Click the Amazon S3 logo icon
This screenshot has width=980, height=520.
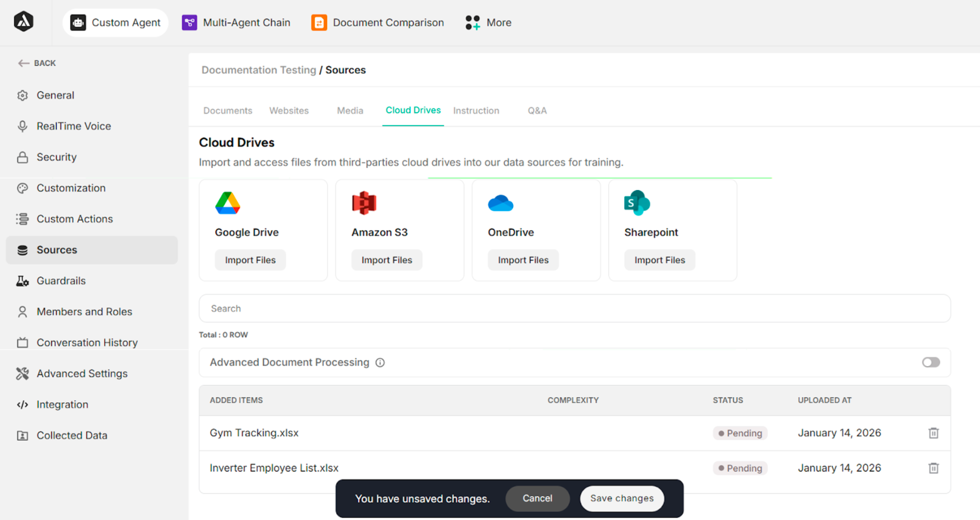click(364, 203)
